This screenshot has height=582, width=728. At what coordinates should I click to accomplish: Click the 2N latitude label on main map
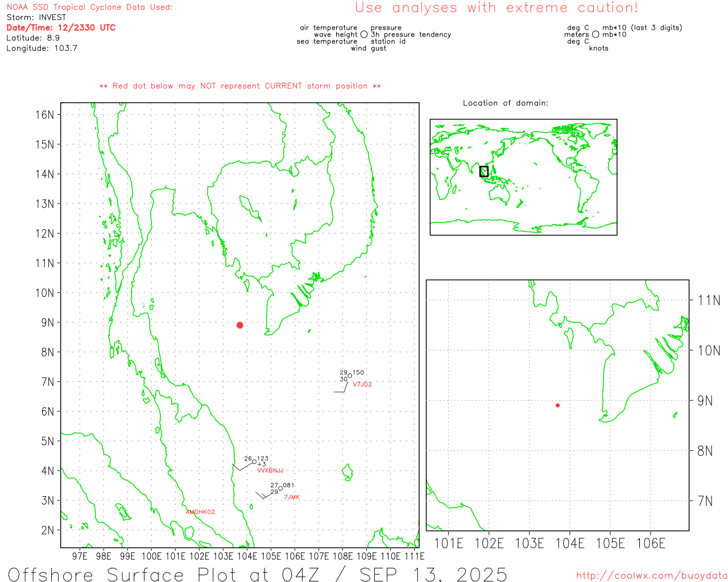(x=47, y=530)
